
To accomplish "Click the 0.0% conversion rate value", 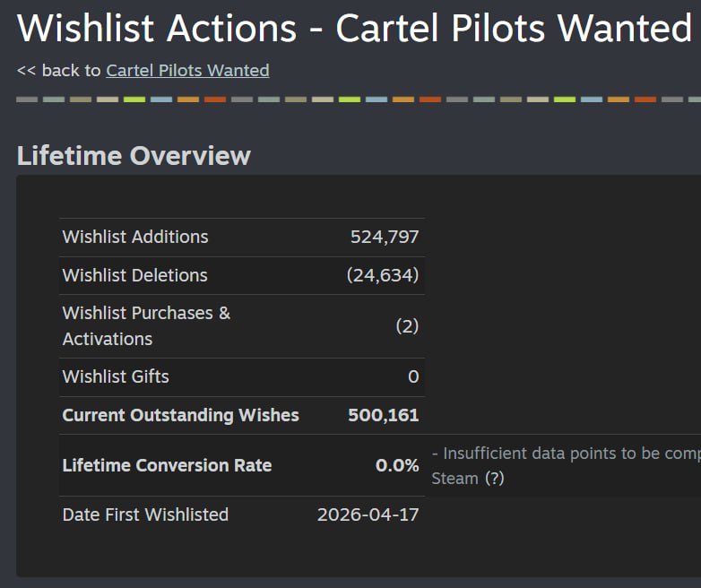I will [x=397, y=465].
